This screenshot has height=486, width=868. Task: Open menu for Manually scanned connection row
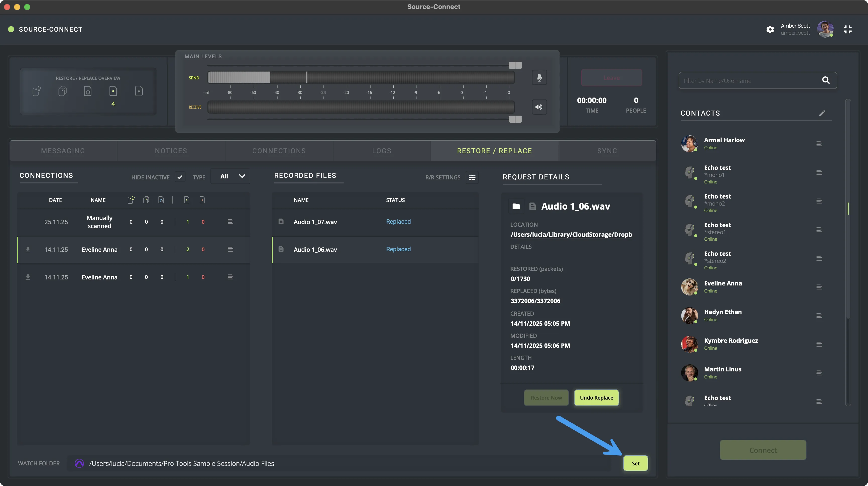[x=231, y=222]
